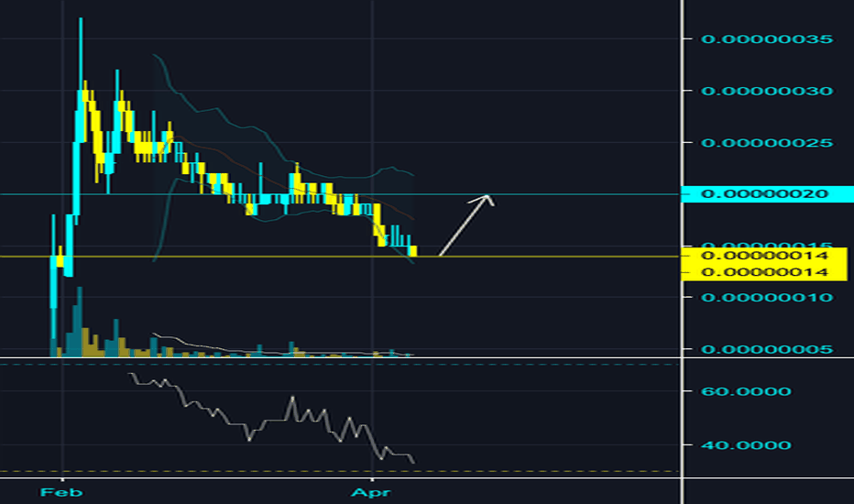Click the upper yellow 0.00000014 price label

pos(765,256)
